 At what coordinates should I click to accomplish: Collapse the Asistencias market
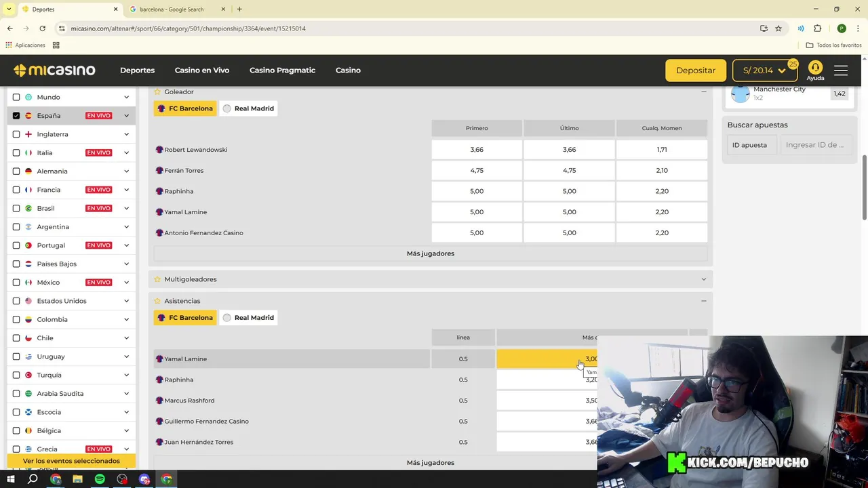click(703, 301)
